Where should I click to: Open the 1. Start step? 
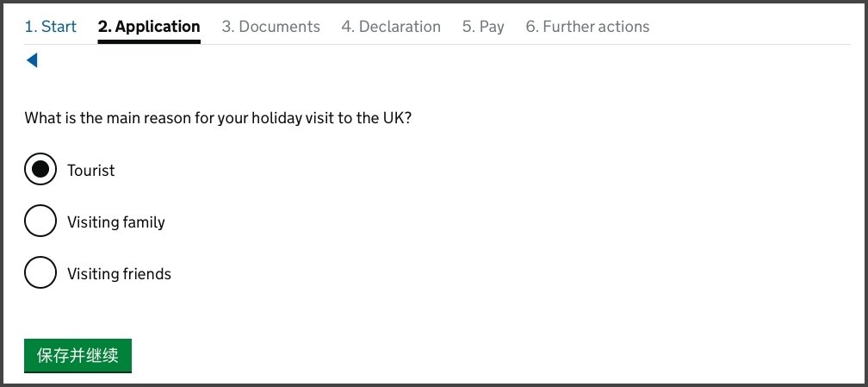point(50,27)
